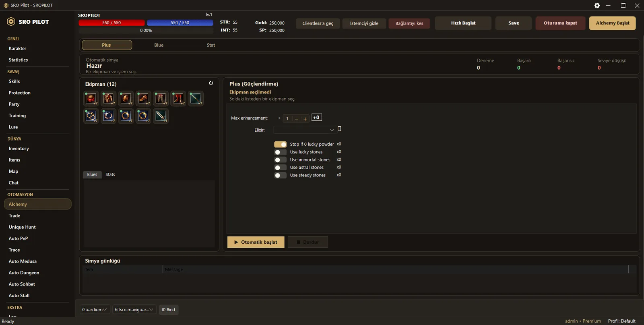Click the Alchemy Başlat button
Viewport: 644px width, 325px height.
click(612, 23)
